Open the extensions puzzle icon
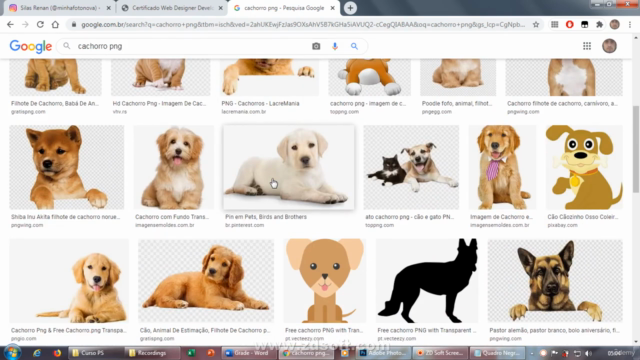This screenshot has width=640, height=360. 599,24
